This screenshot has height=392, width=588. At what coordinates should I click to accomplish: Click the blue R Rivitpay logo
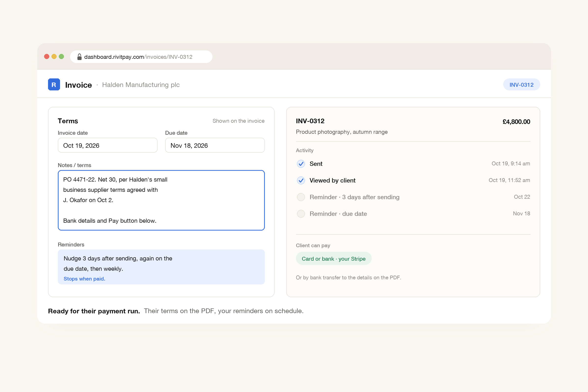pyautogui.click(x=54, y=85)
